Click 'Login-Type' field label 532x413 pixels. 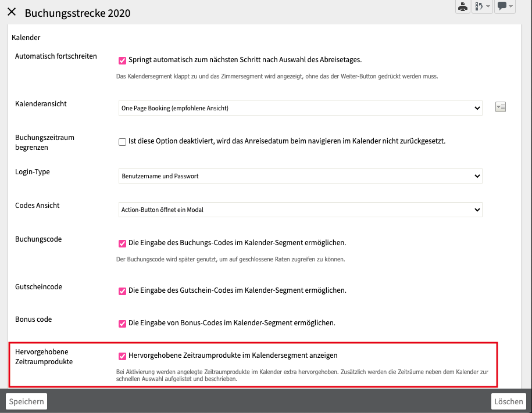[32, 171]
